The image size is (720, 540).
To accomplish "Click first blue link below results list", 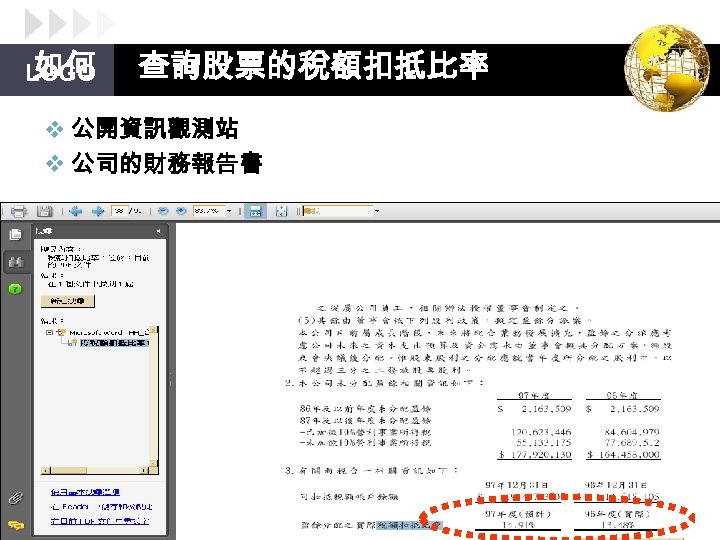I will pos(85,492).
